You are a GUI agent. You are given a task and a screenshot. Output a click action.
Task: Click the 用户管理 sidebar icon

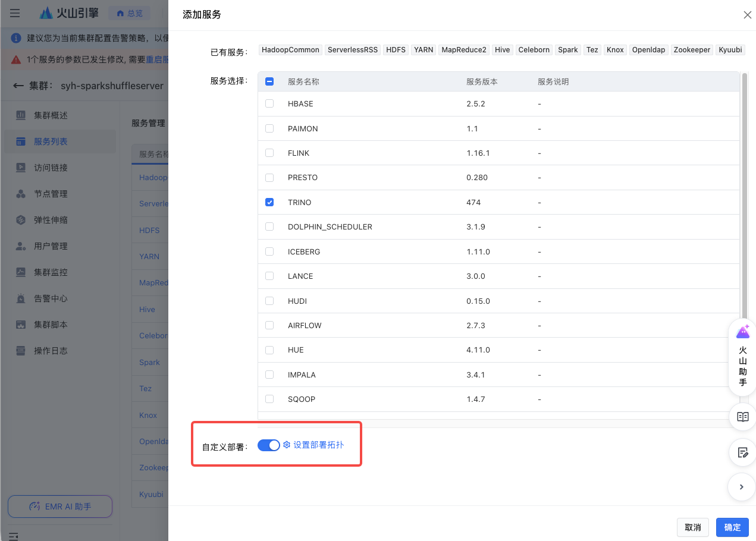[21, 246]
